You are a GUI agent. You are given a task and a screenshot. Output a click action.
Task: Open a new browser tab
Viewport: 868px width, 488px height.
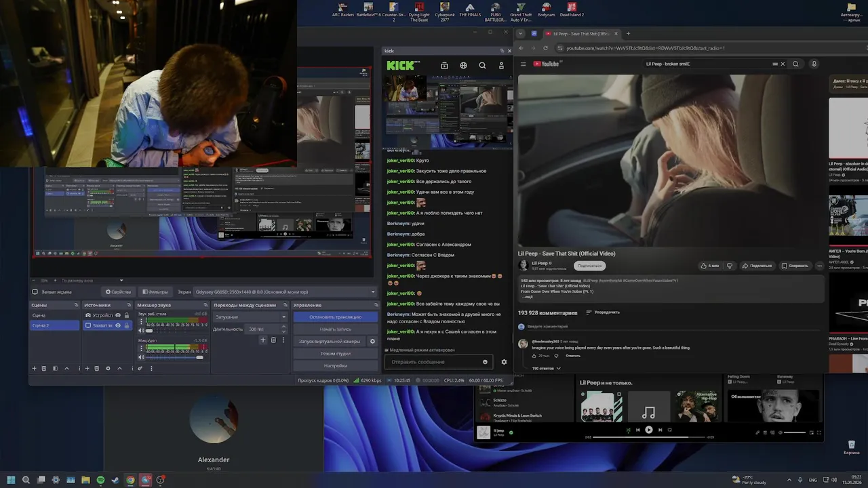(628, 33)
